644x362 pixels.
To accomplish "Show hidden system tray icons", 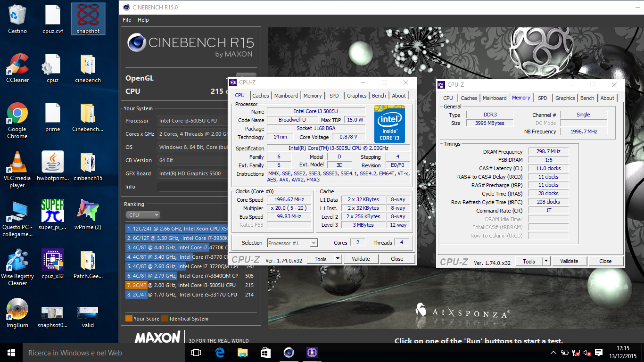I will [553, 353].
